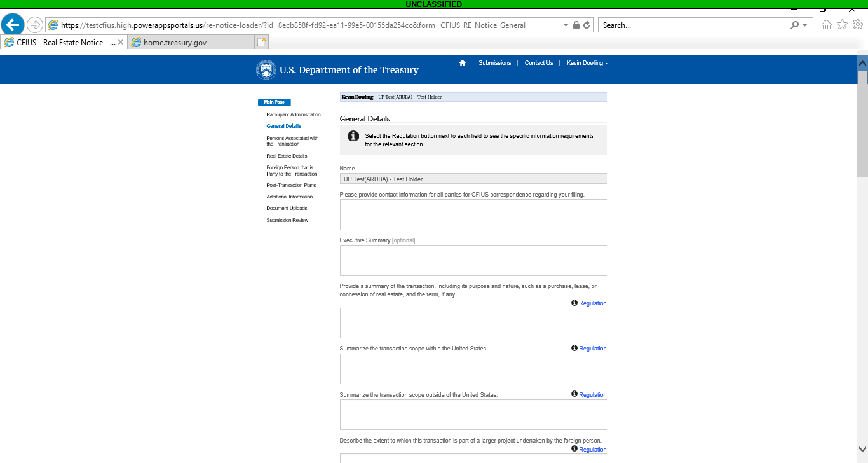This screenshot has width=868, height=463.
Task: Open the Submissions page
Action: tap(495, 63)
